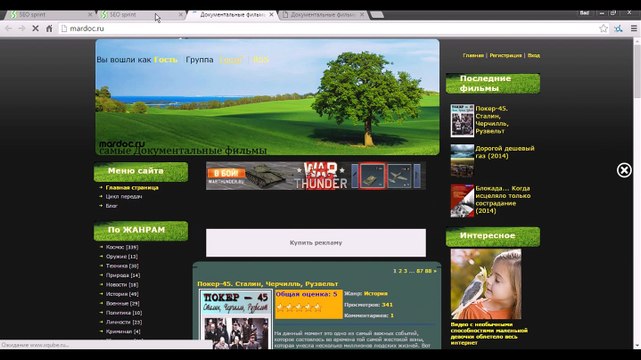
Task: Click the Покер-45 thumbnail in Последние фильмы
Action: pos(462,121)
